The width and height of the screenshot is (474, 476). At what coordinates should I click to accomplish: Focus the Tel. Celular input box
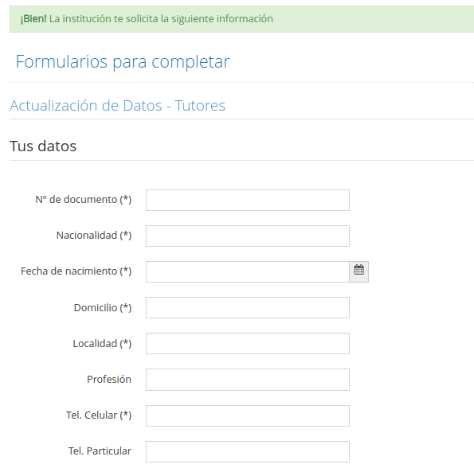(x=248, y=416)
